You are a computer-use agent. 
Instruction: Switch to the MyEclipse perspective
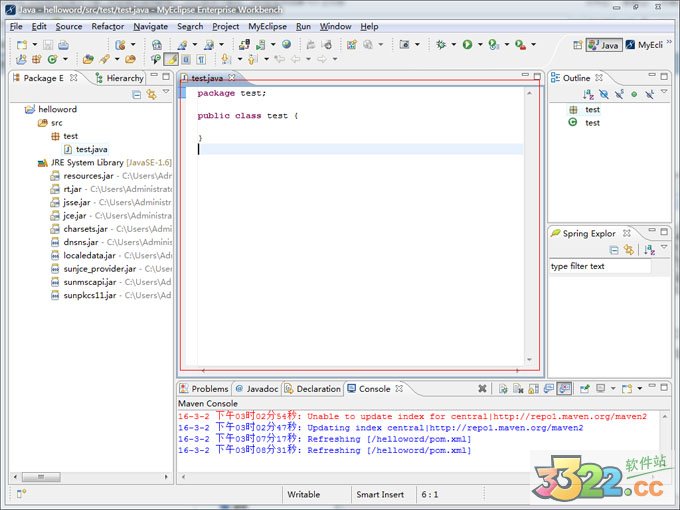click(644, 45)
